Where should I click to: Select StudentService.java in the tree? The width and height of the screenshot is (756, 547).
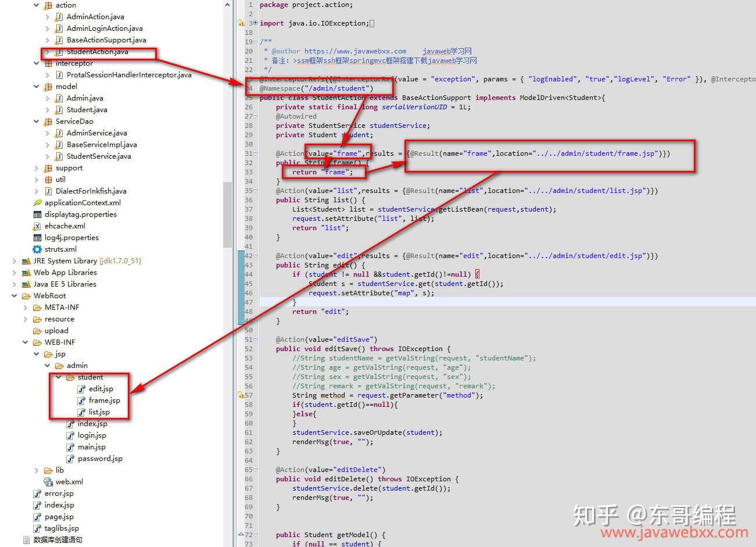[x=99, y=156]
